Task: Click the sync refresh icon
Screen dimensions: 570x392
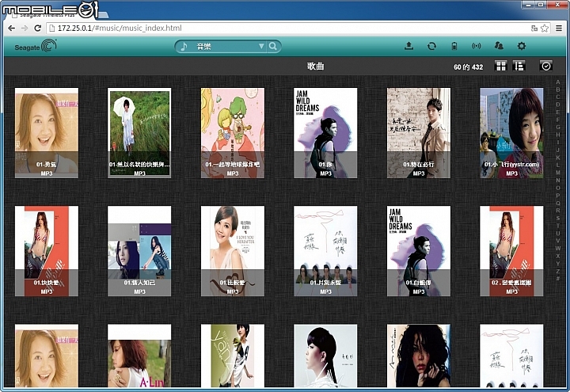Action: coord(431,46)
